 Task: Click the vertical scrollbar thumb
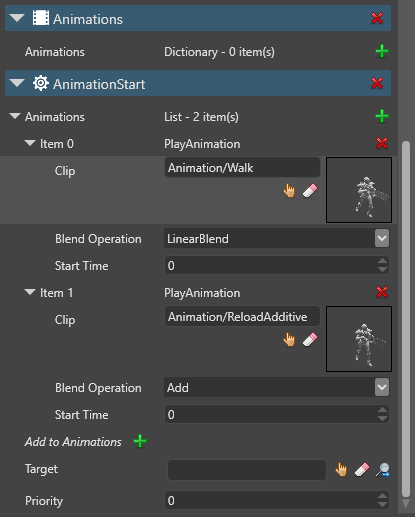pyautogui.click(x=406, y=319)
